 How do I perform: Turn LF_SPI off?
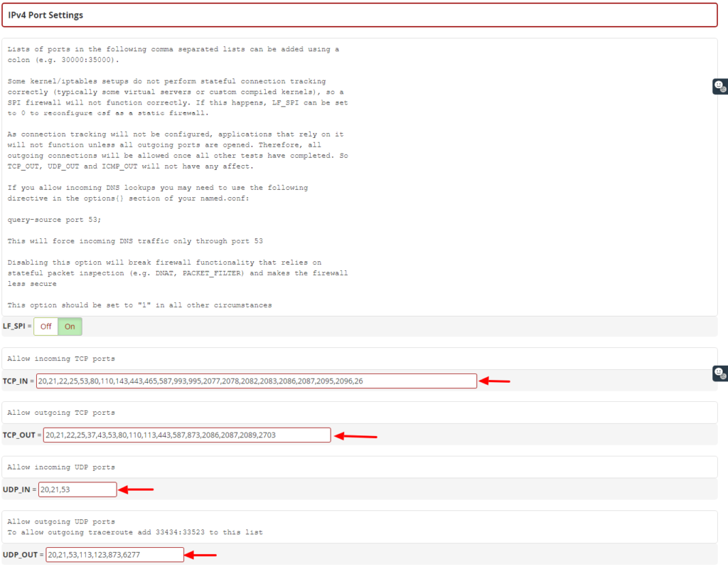click(x=45, y=327)
